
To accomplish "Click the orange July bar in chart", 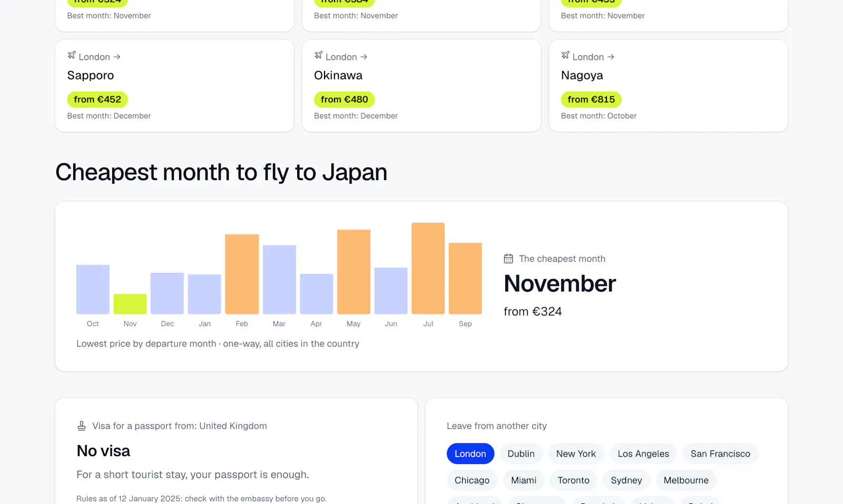I will tap(428, 269).
